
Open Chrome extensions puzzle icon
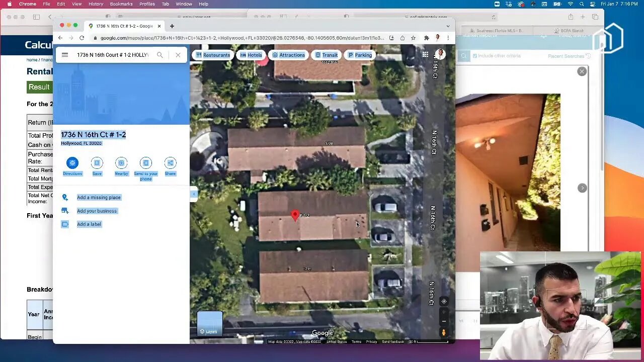pos(427,38)
